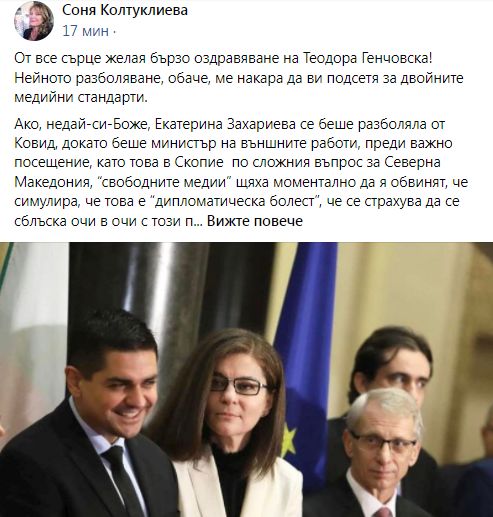Click the blue EU flag in photo
Image resolution: width=493 pixels, height=517 pixels.
305,350
